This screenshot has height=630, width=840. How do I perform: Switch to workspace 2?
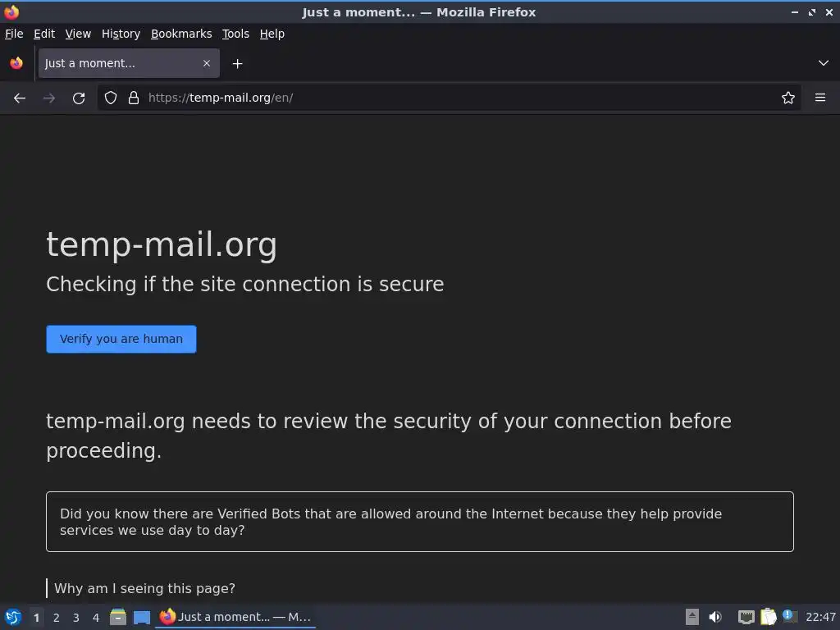pyautogui.click(x=57, y=618)
